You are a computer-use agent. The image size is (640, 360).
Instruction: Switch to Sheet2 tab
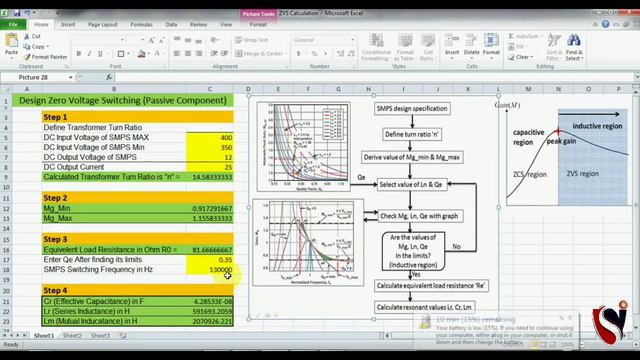[x=72, y=336]
